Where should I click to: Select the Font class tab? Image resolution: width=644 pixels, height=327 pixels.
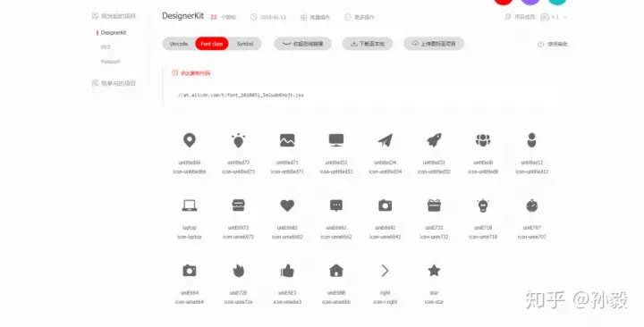click(212, 44)
